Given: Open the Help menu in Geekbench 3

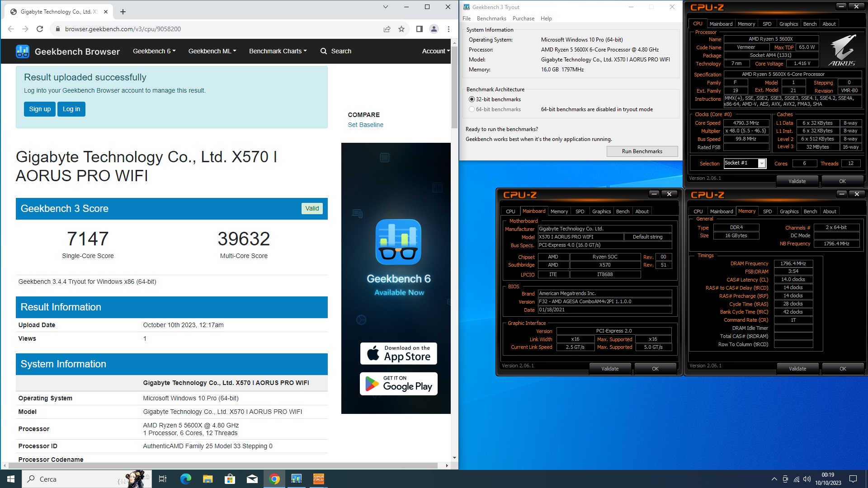Looking at the screenshot, I should (x=546, y=19).
